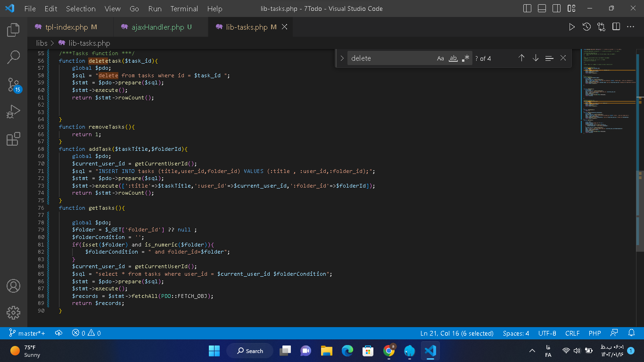Click line number 76 in gutter

[x=41, y=208]
